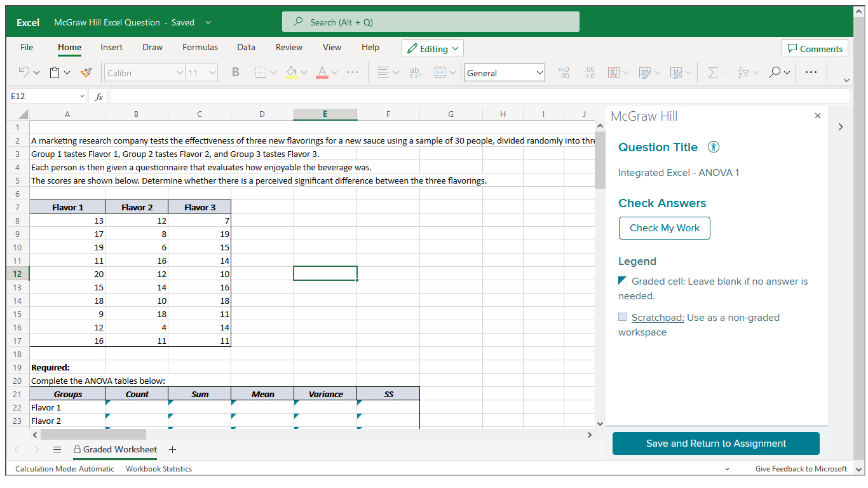868x488 pixels.
Task: Toggle bold formatting
Action: click(235, 72)
